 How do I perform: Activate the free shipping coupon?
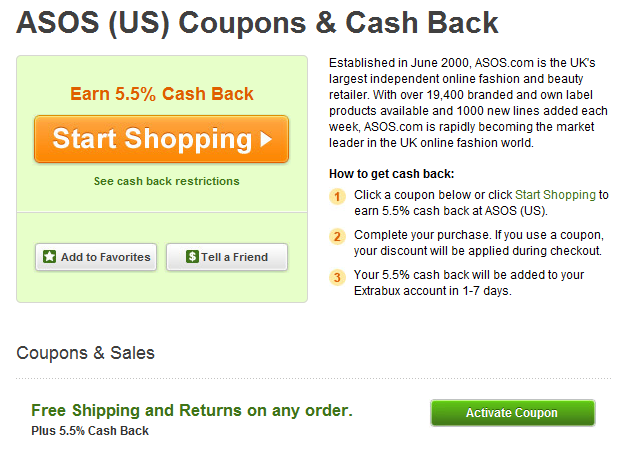tap(512, 413)
